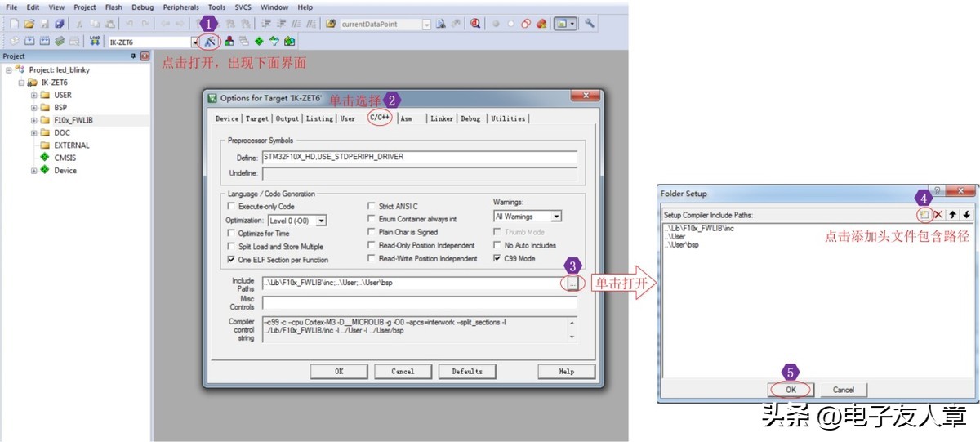The image size is (980, 442).
Task: Open the Peripherals menu
Action: point(180,7)
